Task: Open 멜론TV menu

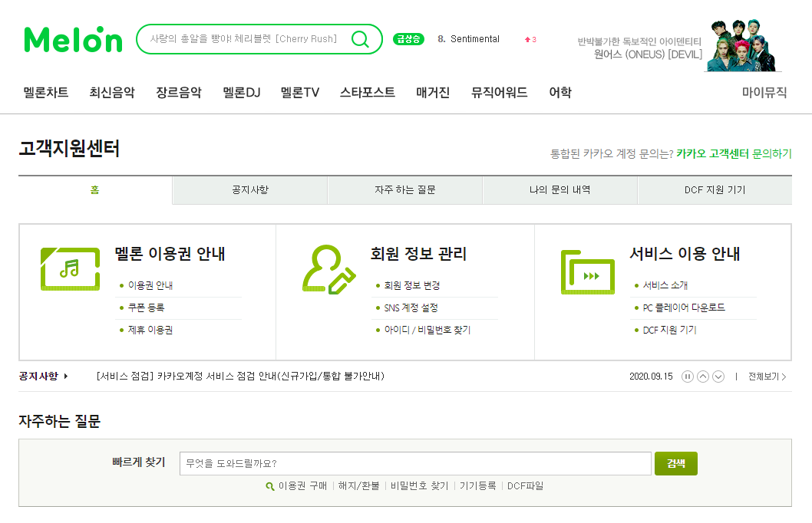Action: 300,93
